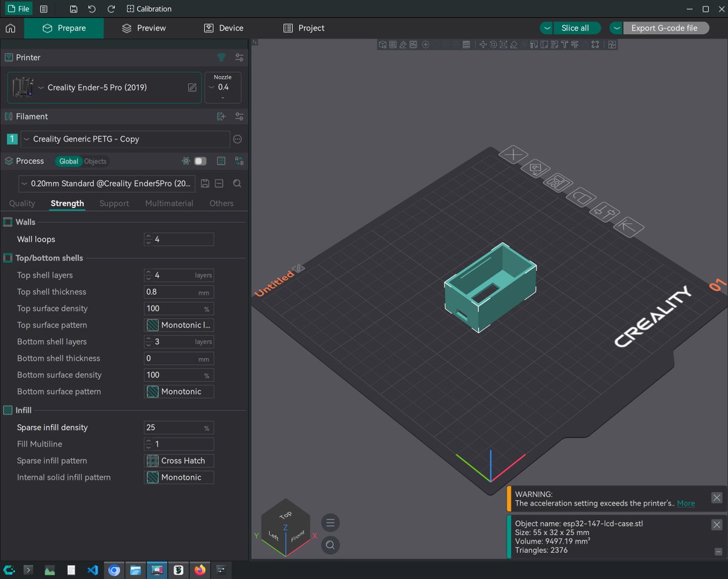
Task: Open the Calibration menu
Action: coord(149,9)
